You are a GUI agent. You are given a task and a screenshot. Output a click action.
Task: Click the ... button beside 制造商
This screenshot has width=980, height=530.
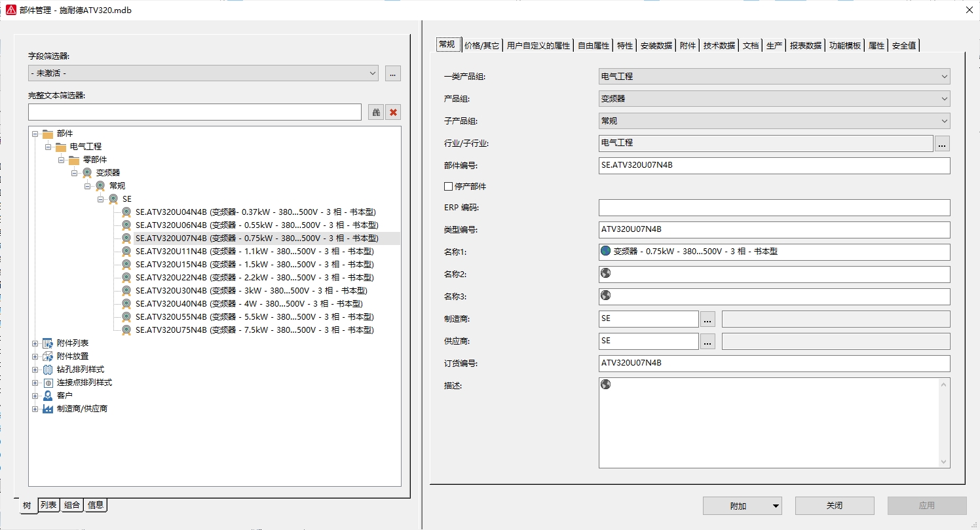coord(707,319)
